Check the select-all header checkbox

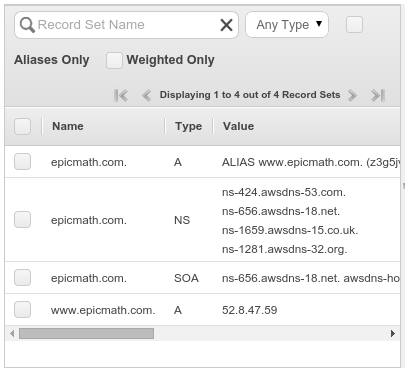coord(22,126)
